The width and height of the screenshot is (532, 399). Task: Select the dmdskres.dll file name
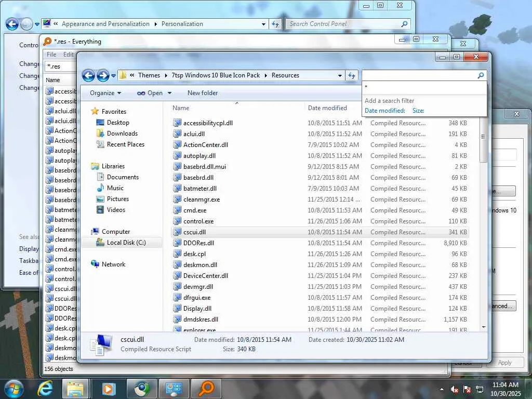[x=201, y=320]
